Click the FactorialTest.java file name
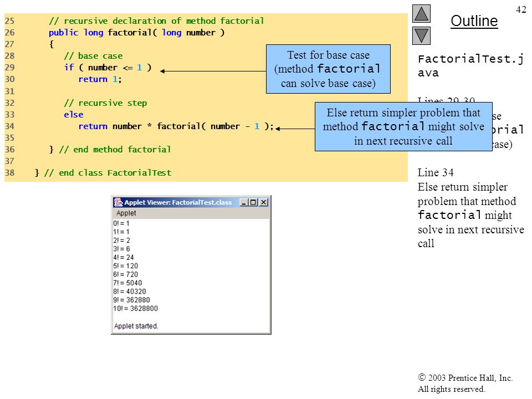 pyautogui.click(x=470, y=66)
